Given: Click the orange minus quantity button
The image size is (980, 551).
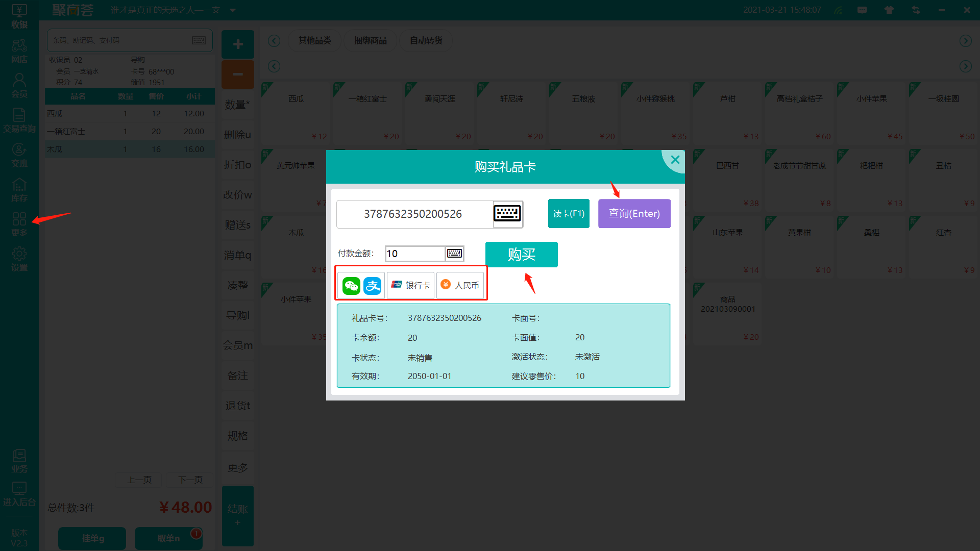Looking at the screenshot, I should [x=238, y=74].
